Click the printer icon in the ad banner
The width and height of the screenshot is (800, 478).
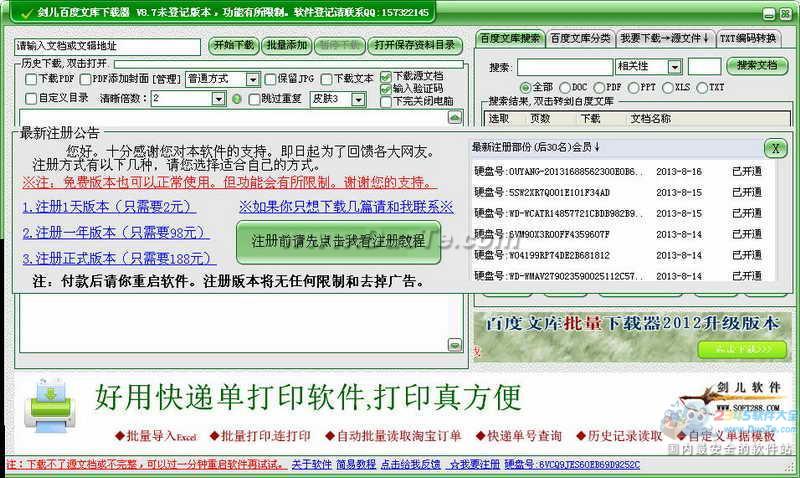(49, 405)
